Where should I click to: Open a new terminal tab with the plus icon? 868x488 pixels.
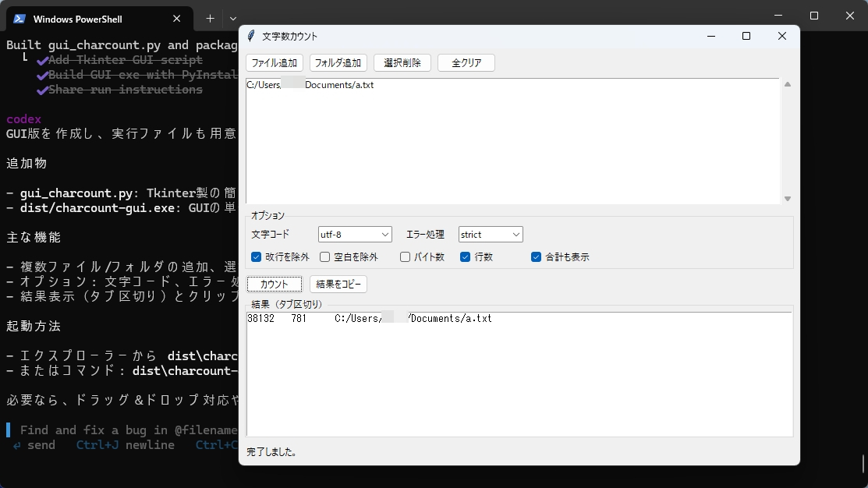(209, 18)
